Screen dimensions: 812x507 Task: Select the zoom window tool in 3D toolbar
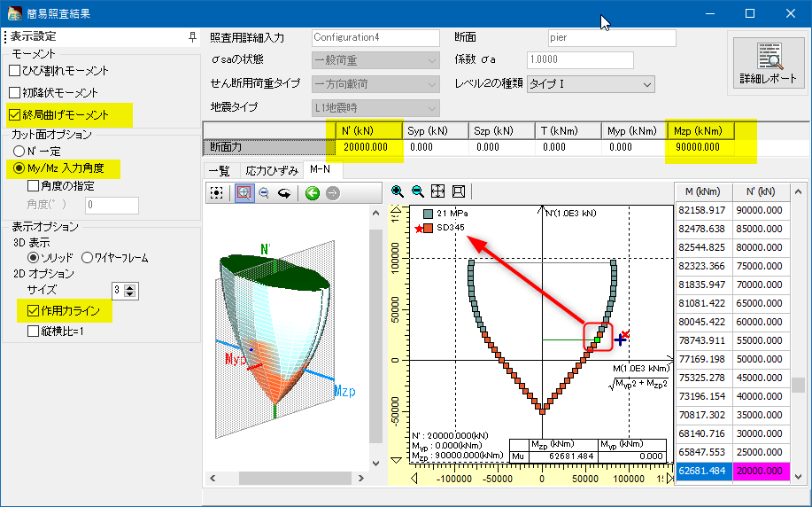pos(244,193)
